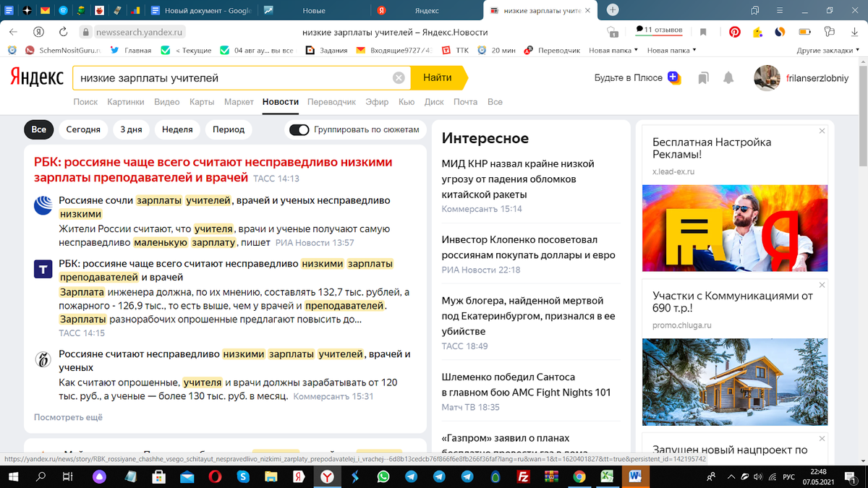Viewport: 868px width, 488px height.
Task: Open the Переводчик tab
Action: (x=331, y=102)
